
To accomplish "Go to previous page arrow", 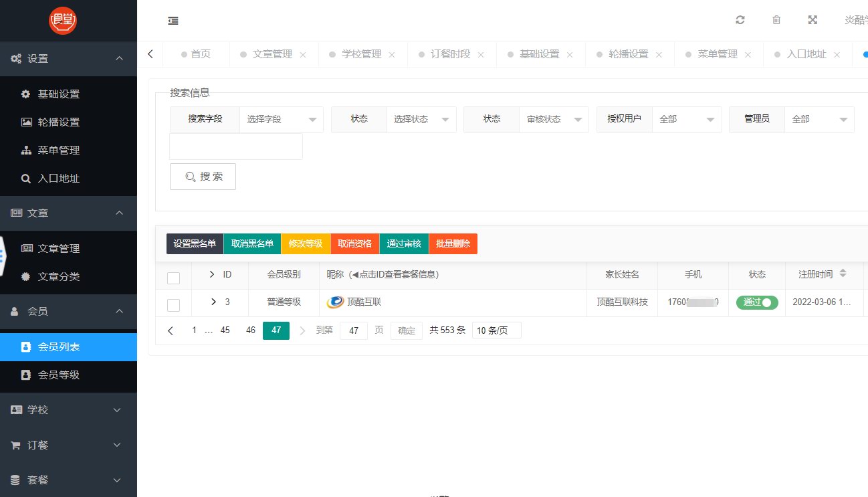I will click(171, 330).
